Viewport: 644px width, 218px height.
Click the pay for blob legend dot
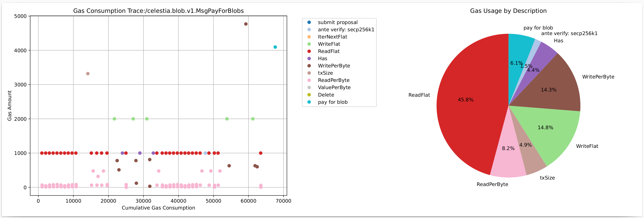309,102
